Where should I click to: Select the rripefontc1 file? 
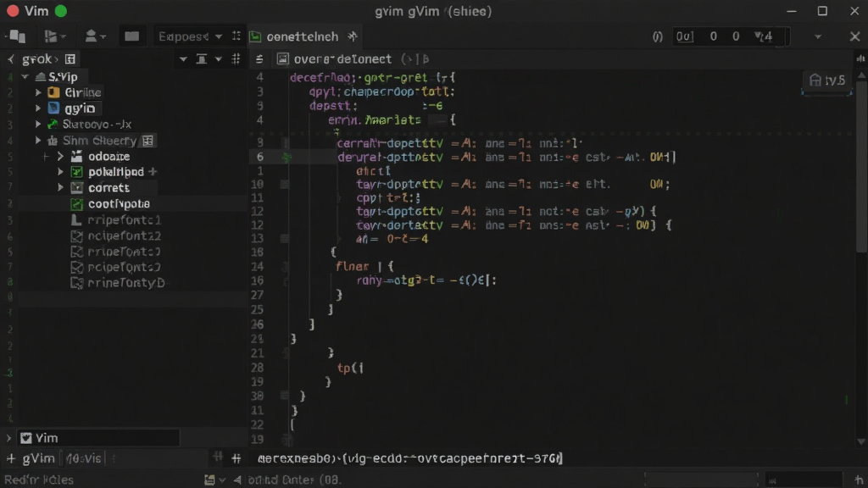(x=125, y=219)
